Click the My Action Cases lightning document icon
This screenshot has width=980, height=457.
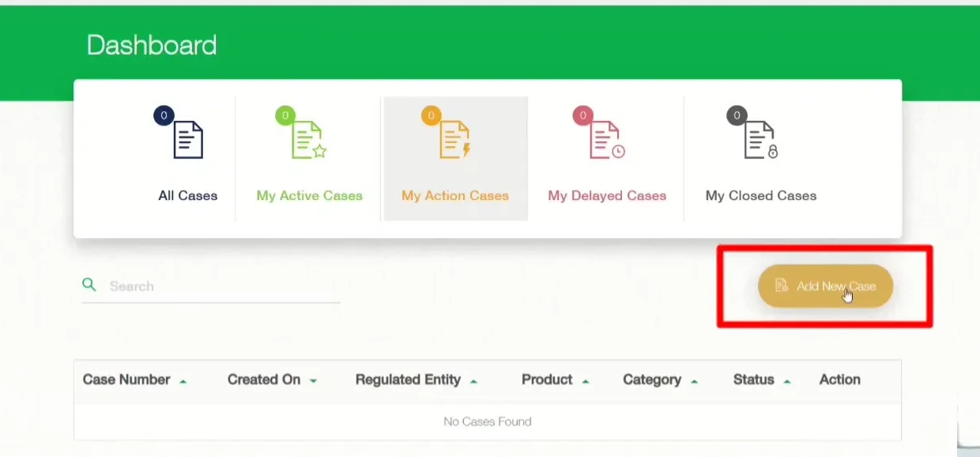[454, 140]
